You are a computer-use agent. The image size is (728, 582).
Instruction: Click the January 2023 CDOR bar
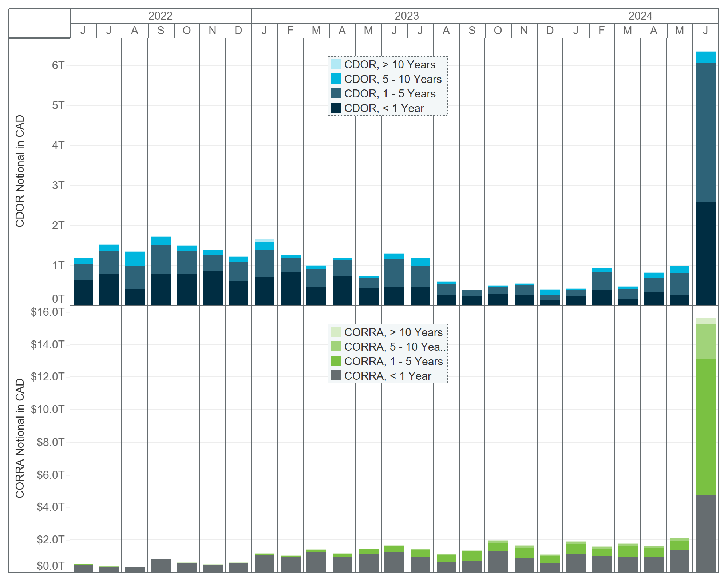[265, 272]
